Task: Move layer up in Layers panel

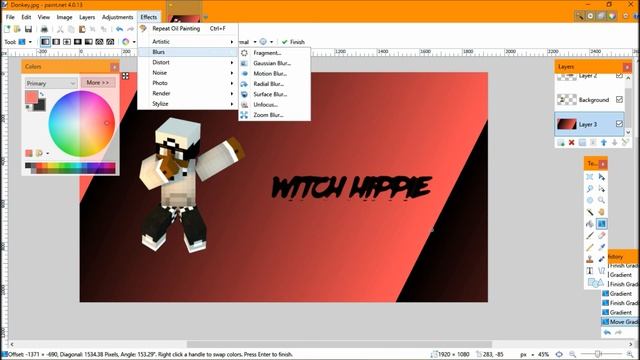Action: [x=604, y=142]
